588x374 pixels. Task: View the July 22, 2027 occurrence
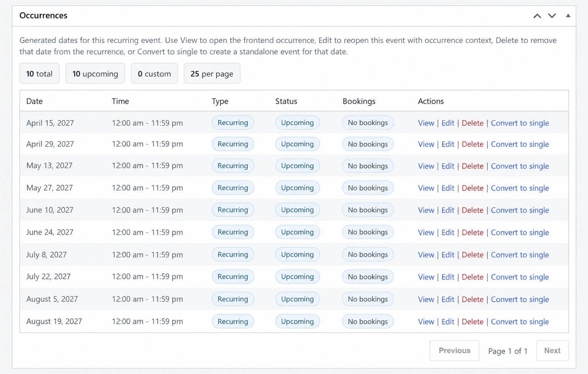[x=426, y=277]
